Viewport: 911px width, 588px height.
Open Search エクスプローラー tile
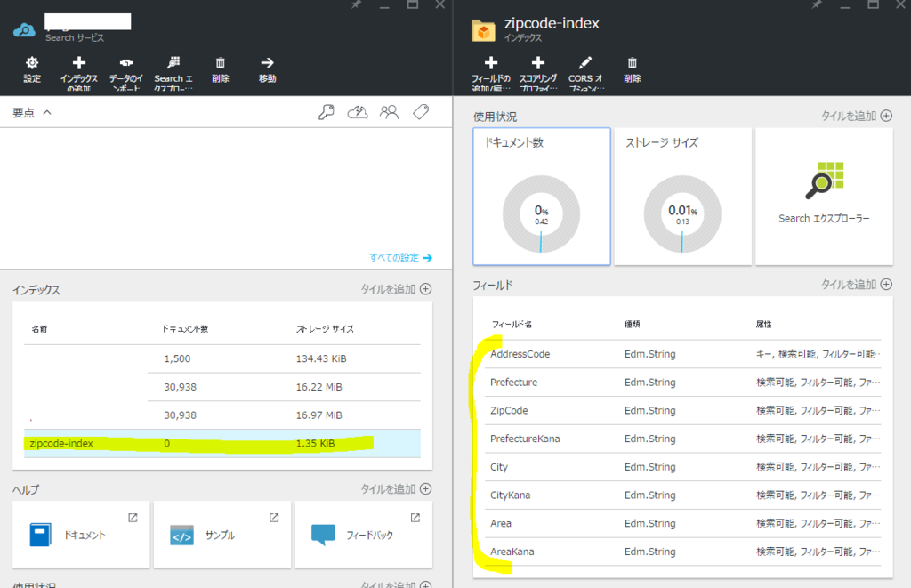(x=824, y=197)
